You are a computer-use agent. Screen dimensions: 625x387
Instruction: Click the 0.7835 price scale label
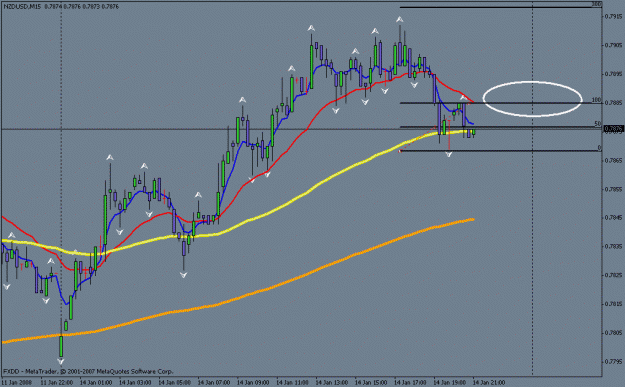[x=613, y=246]
